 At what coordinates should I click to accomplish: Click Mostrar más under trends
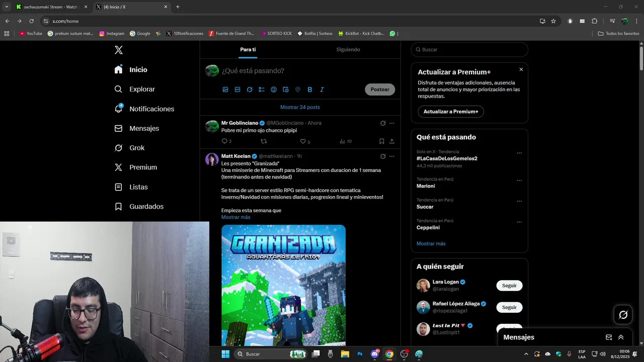pyautogui.click(x=431, y=243)
